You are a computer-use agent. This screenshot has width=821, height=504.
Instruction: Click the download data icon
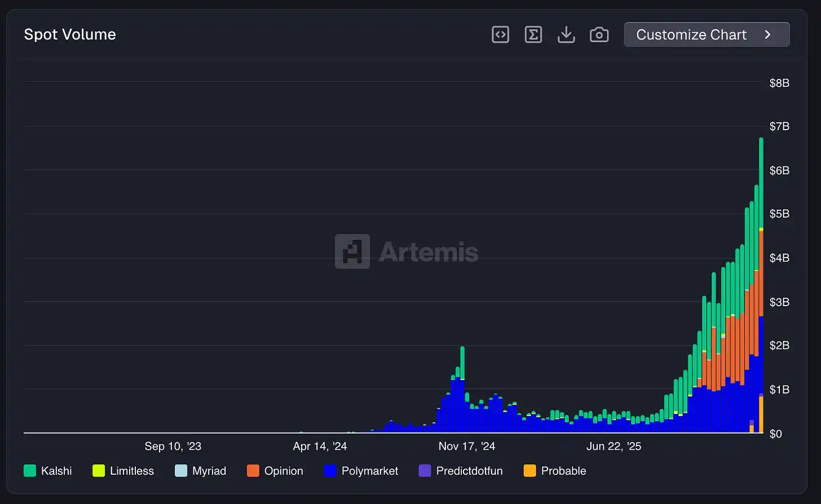click(x=566, y=34)
